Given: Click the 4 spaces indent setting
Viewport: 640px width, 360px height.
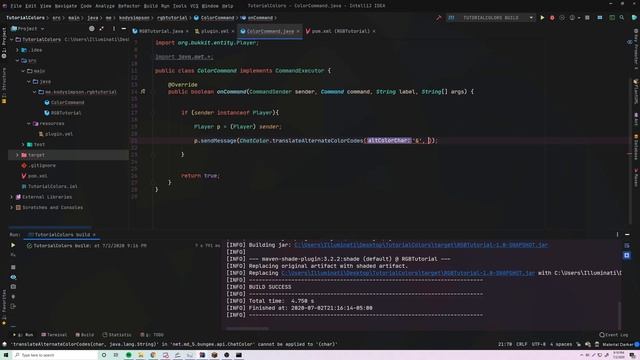Looking at the screenshot, I should click(561, 344).
